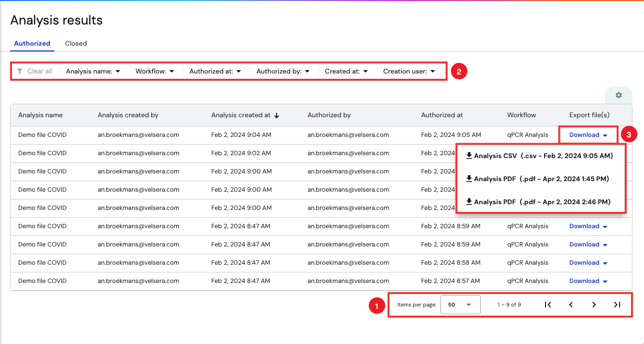The image size is (644, 344).
Task: Go to the first page arrow
Action: pos(548,305)
